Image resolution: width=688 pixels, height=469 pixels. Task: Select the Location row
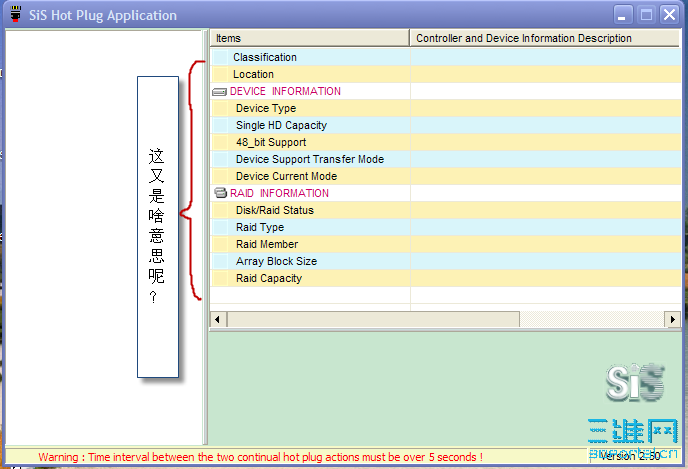446,75
